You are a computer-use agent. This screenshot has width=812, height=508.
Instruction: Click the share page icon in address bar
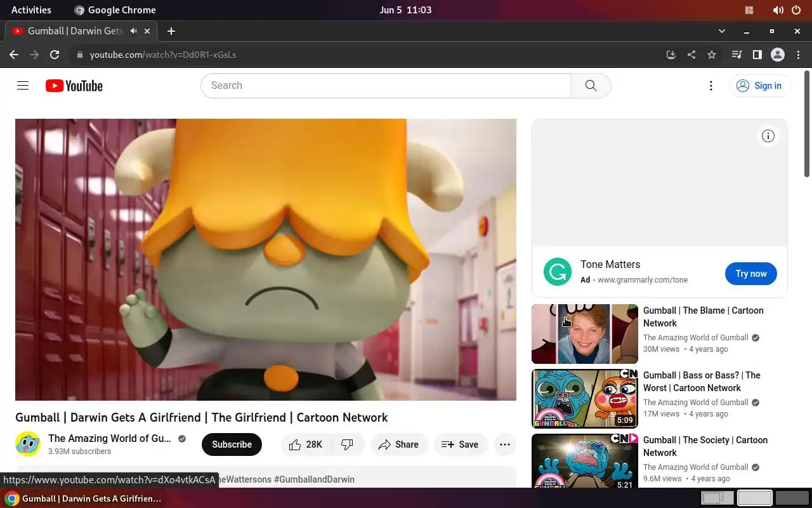(x=691, y=55)
